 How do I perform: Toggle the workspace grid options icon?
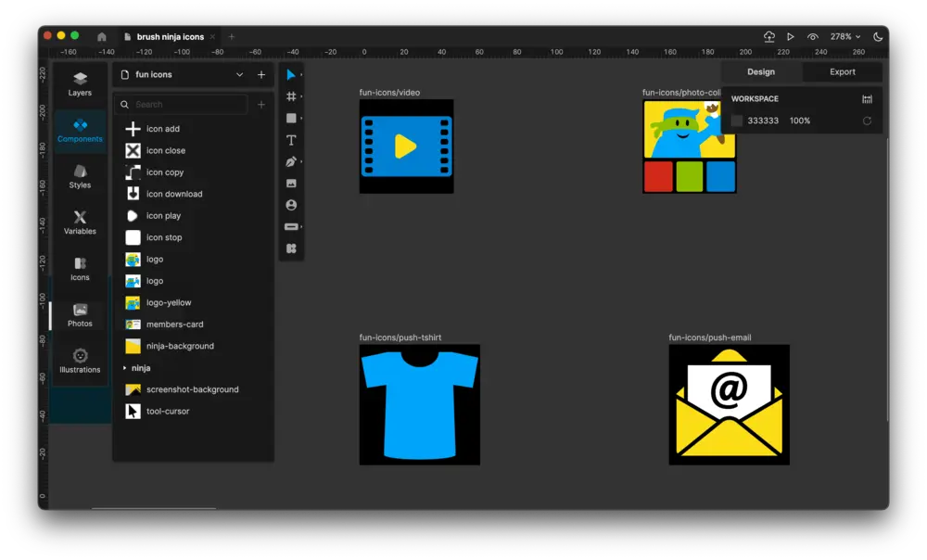(868, 99)
